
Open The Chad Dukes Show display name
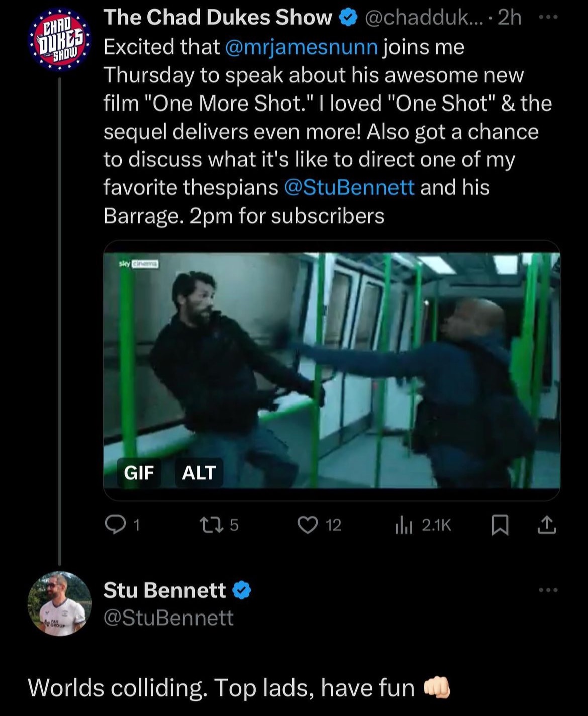tap(217, 18)
